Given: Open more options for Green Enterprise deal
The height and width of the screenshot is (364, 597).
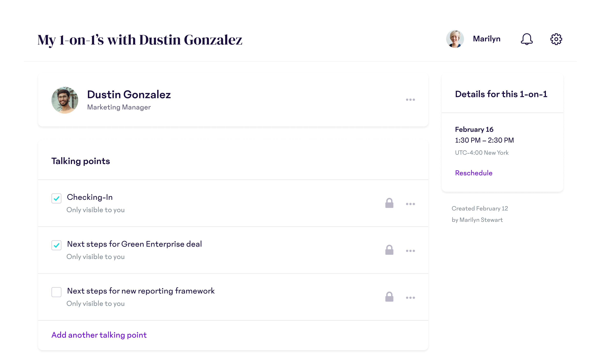Looking at the screenshot, I should coord(410,251).
